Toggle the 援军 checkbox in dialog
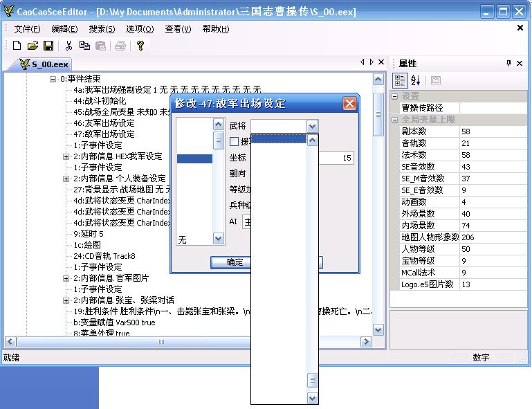 [234, 141]
